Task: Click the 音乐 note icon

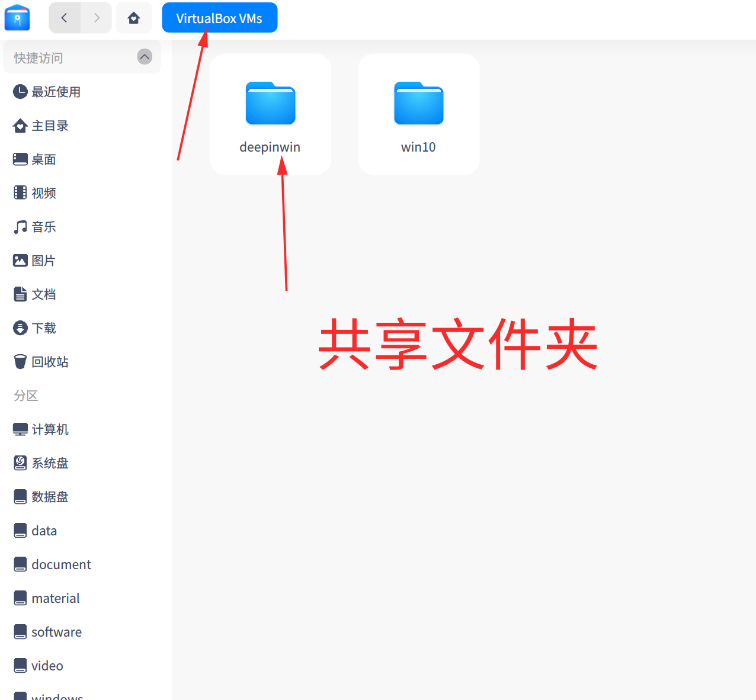Action: 20,227
